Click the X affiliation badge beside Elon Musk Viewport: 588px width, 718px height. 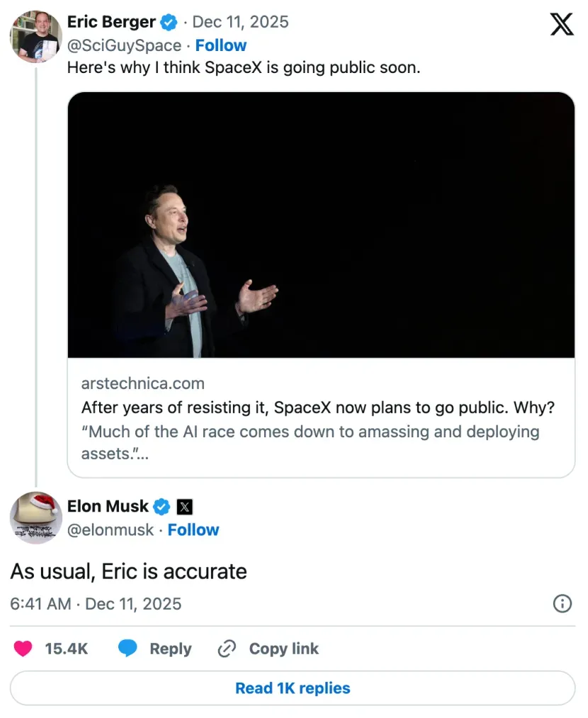pos(184,507)
